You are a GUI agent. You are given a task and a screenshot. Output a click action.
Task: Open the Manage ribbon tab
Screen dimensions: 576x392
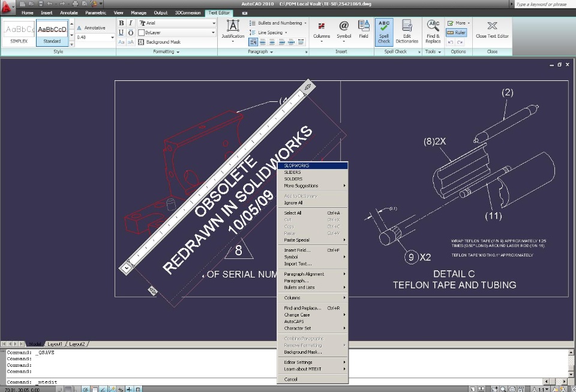tap(139, 13)
